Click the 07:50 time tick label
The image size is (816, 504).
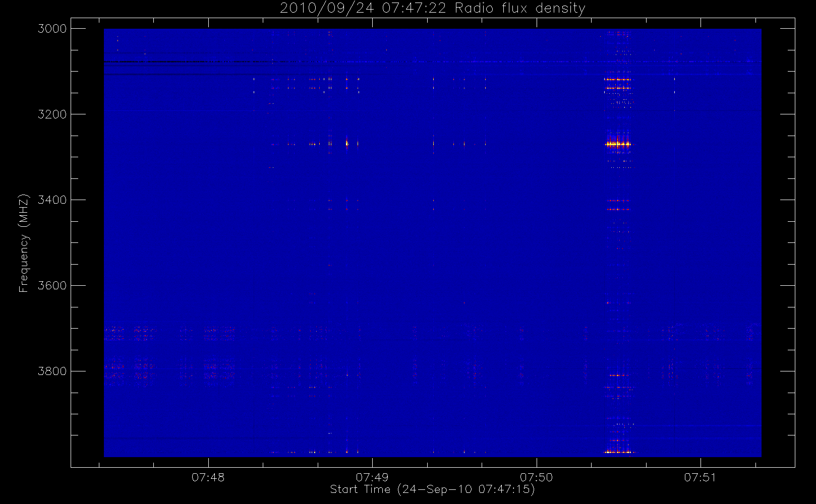[x=537, y=477]
